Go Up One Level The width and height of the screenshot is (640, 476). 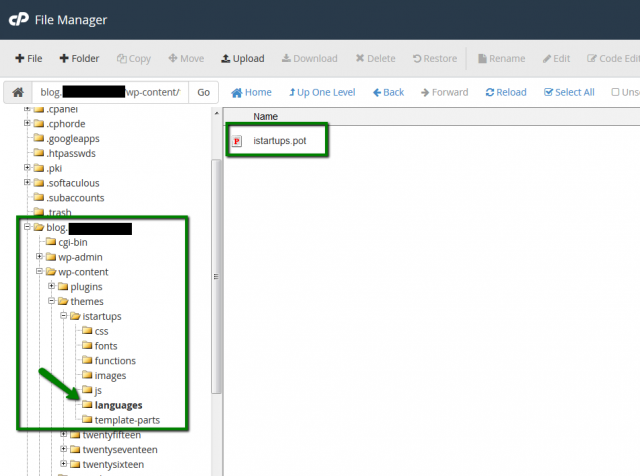point(322,92)
